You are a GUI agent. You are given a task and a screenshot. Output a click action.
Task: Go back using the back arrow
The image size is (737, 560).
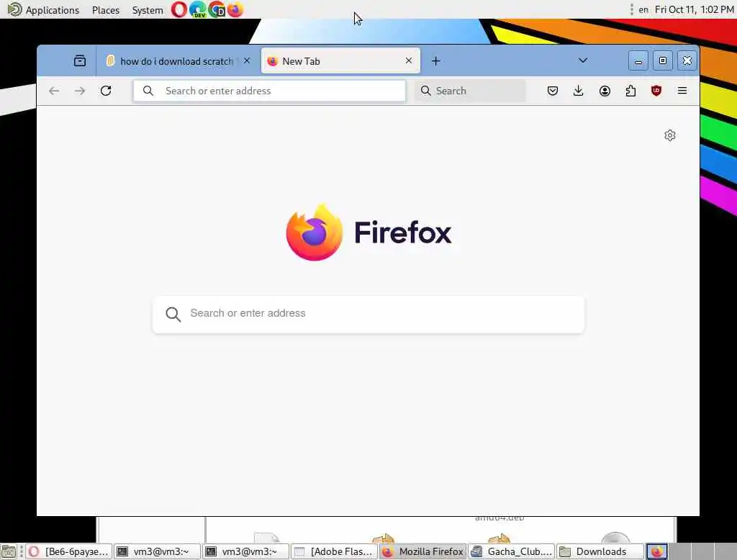click(x=54, y=91)
